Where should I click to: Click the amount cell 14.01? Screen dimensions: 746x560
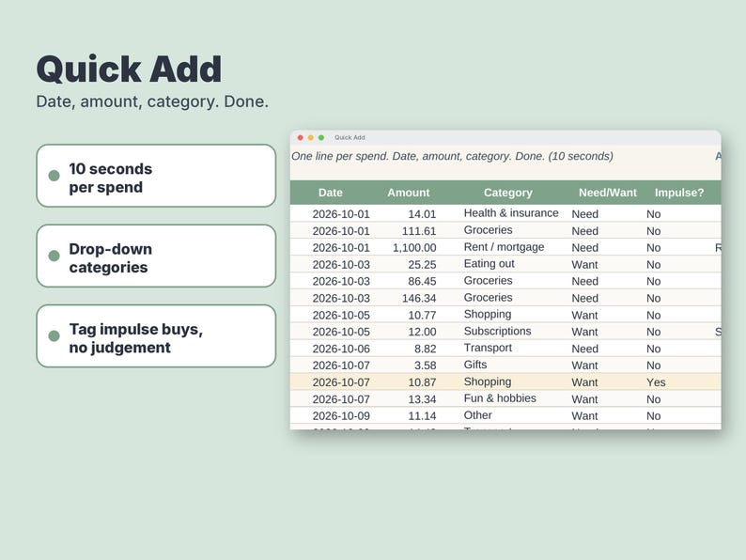422,214
